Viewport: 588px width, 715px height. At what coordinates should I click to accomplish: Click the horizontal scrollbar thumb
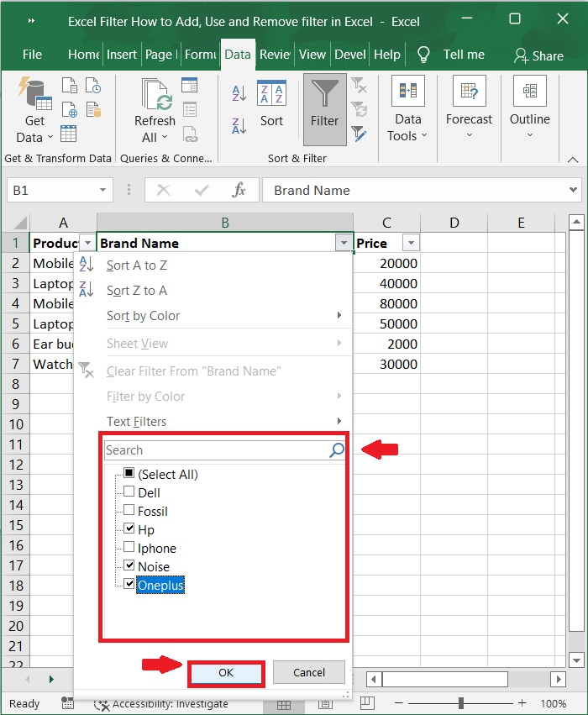pyautogui.click(x=444, y=680)
